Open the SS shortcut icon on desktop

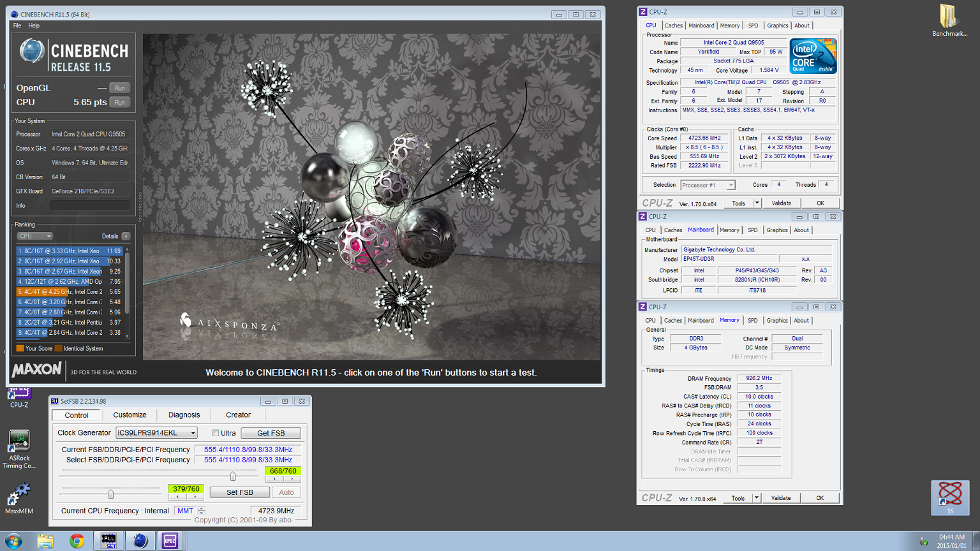(950, 497)
